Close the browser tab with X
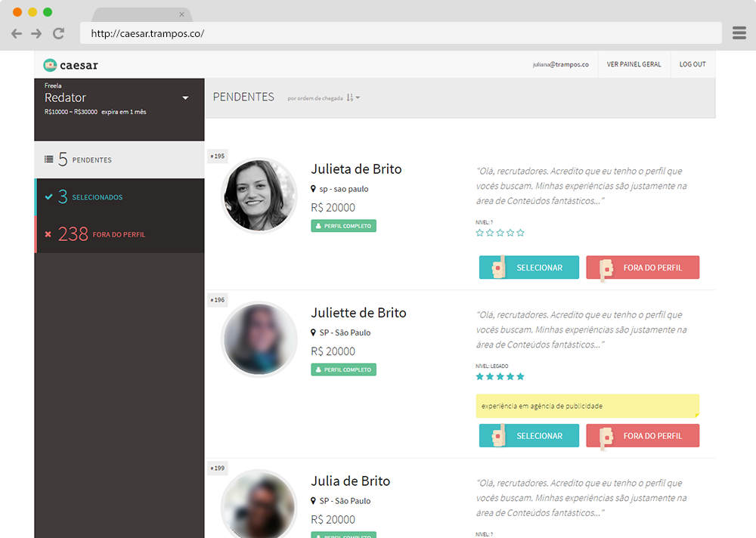756x538 pixels. click(181, 14)
